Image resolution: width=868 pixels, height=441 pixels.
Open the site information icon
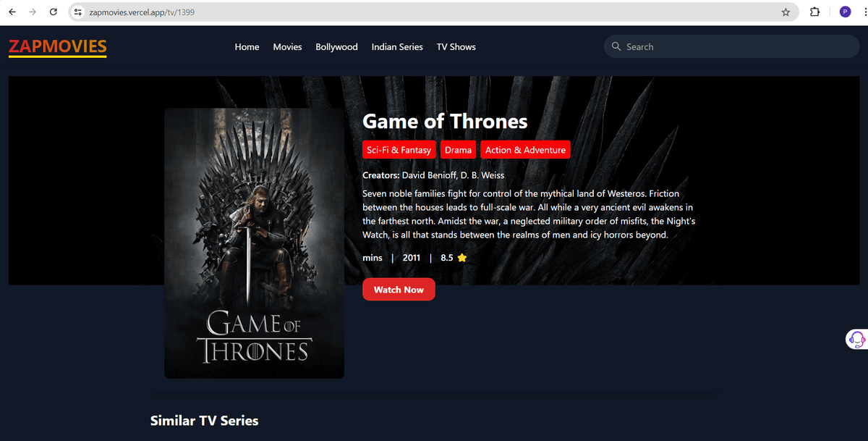(79, 12)
